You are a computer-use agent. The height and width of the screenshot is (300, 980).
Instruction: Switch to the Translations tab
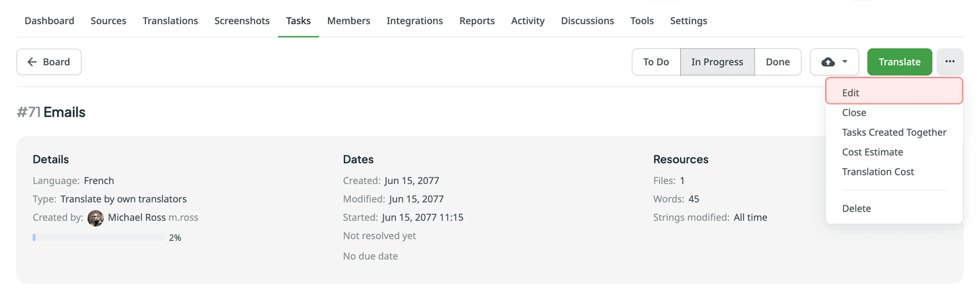pyautogui.click(x=170, y=20)
